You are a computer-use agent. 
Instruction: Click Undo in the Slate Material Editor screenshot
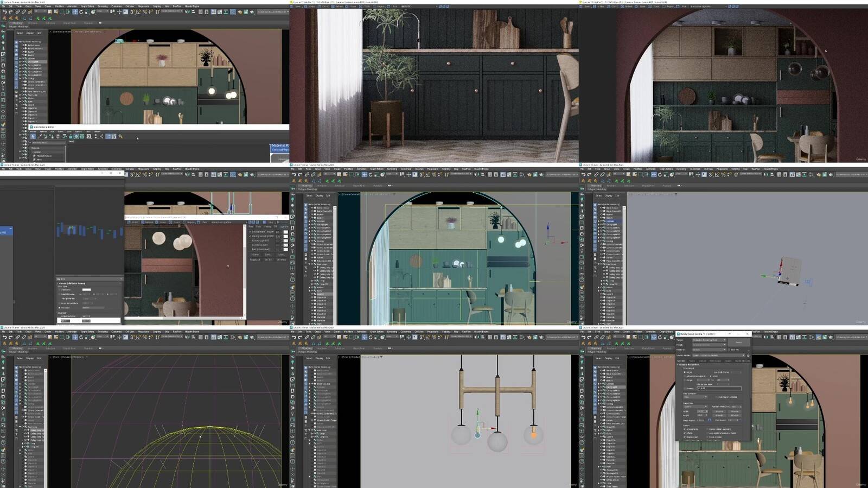coord(4,11)
